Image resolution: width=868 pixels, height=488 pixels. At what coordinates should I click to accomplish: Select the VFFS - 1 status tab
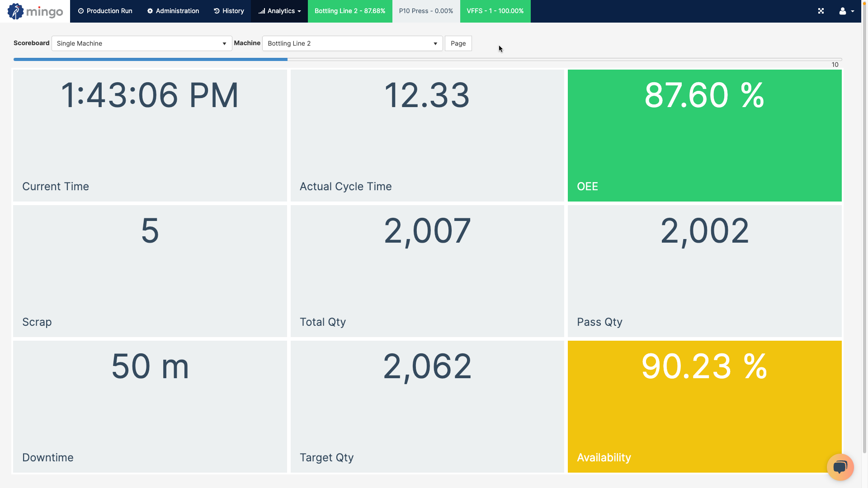(x=495, y=11)
